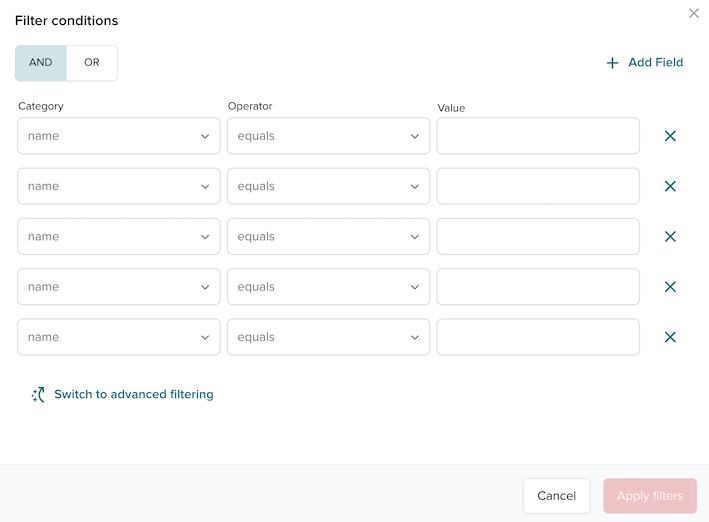
Task: Open the second row Operator dropdown
Action: coord(328,186)
